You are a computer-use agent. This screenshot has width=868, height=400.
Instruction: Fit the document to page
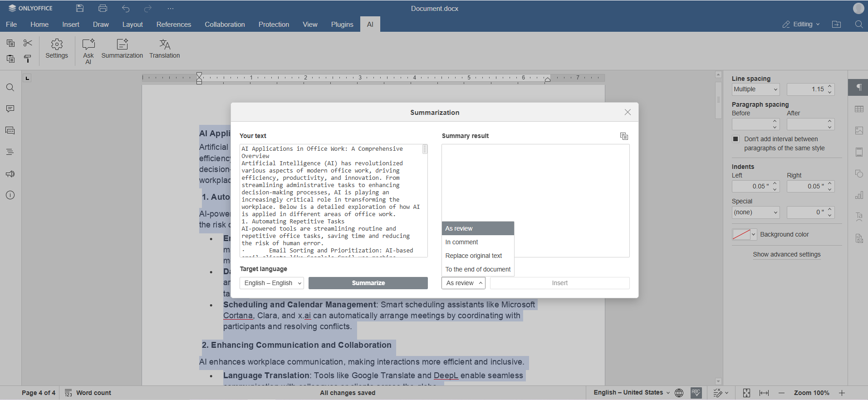746,393
